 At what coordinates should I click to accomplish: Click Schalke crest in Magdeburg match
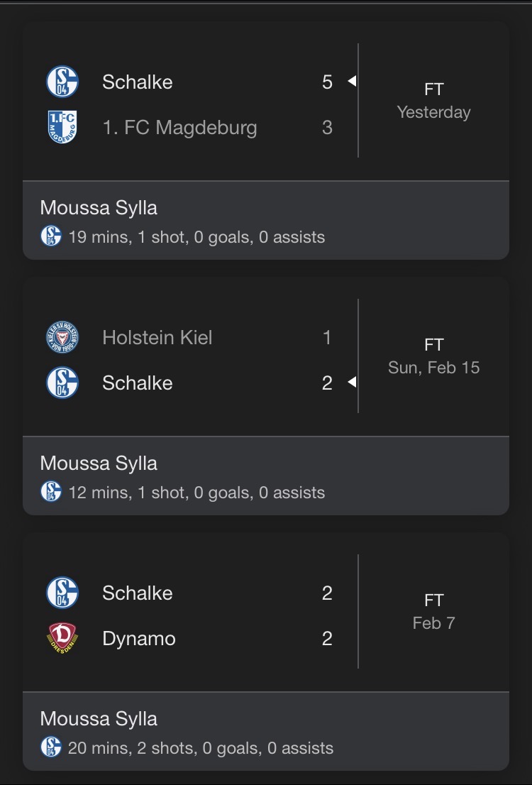[x=62, y=82]
